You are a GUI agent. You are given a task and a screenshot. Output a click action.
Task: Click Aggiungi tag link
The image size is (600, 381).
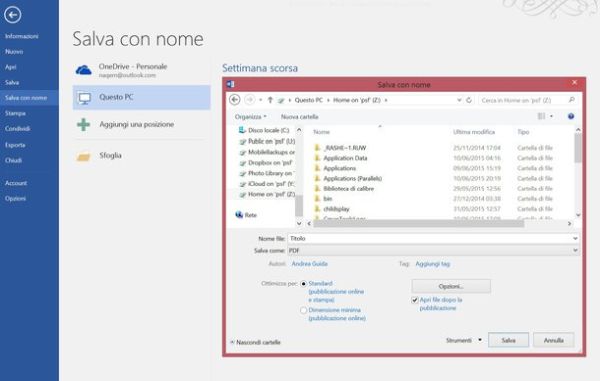coord(432,264)
